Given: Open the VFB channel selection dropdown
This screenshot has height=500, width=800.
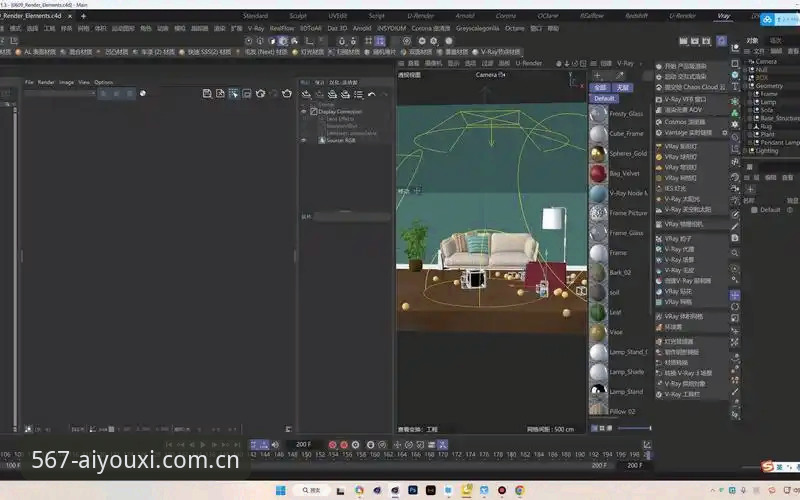Looking at the screenshot, I should [60, 93].
